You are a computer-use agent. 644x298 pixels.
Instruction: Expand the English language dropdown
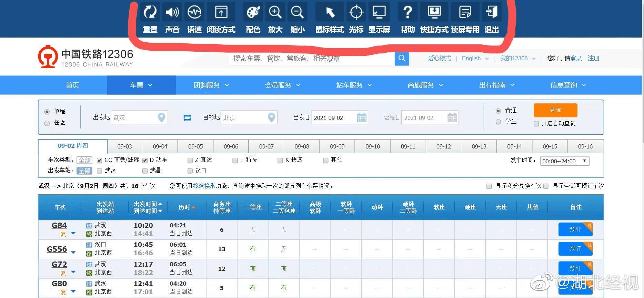coord(475,59)
